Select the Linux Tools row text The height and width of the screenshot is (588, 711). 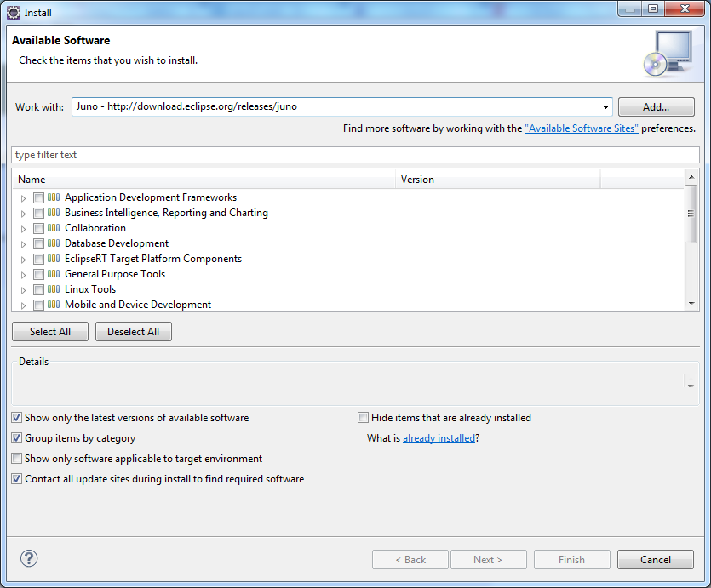[x=90, y=289]
